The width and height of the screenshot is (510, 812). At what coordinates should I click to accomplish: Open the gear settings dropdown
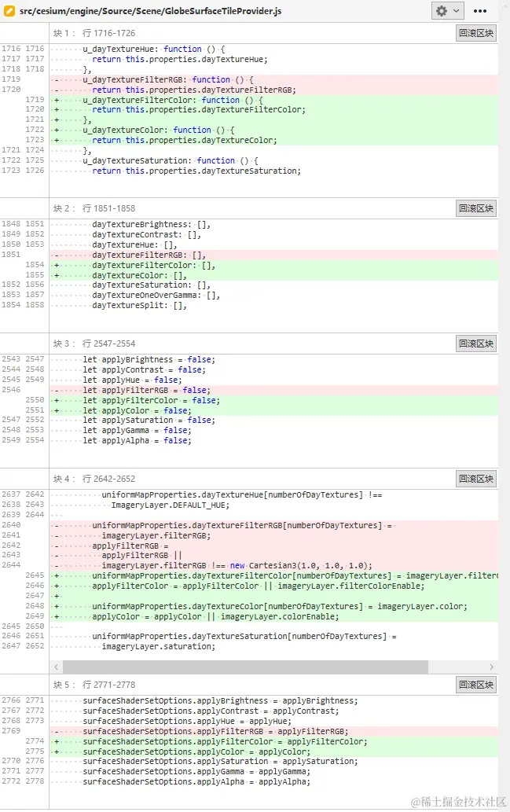coord(447,11)
